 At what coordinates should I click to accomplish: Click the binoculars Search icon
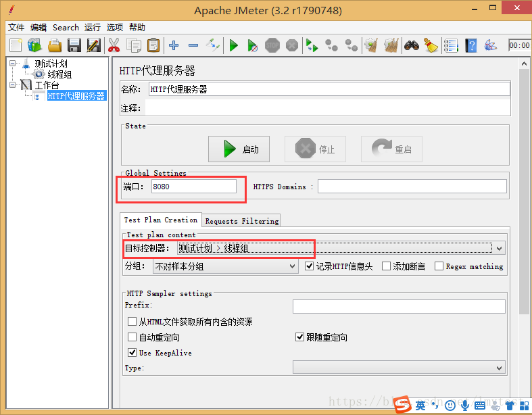pos(411,45)
